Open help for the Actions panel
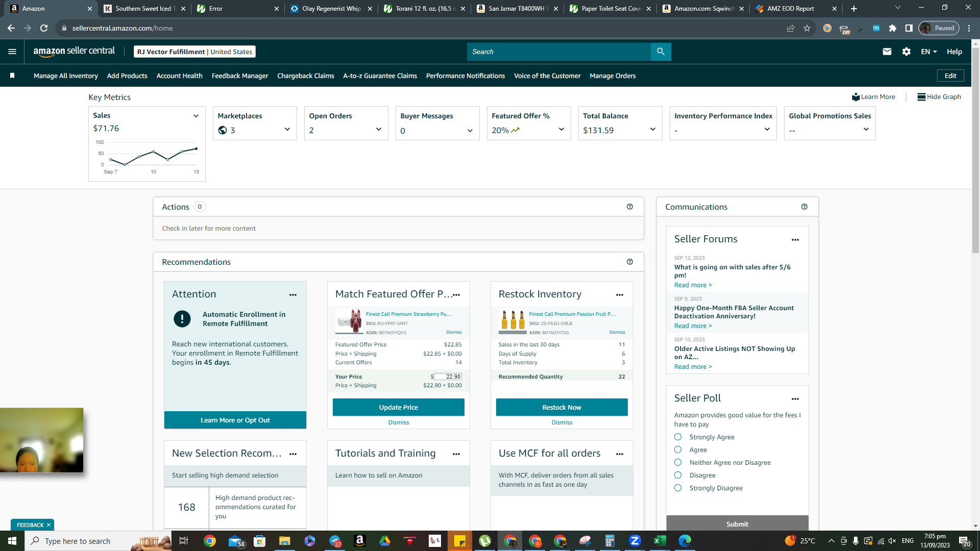The image size is (980, 551). [630, 207]
